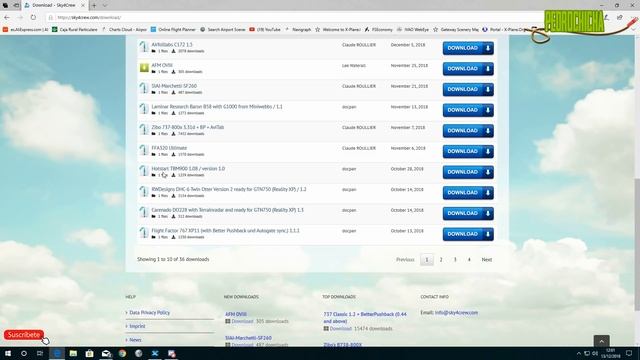The width and height of the screenshot is (640, 360).
Task: Download Carenado DO228 file
Action: [x=468, y=213]
